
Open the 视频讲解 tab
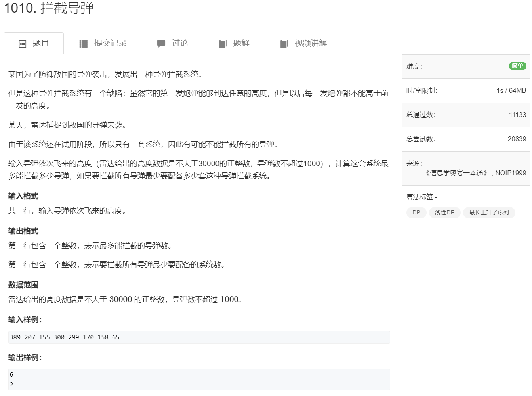[303, 43]
